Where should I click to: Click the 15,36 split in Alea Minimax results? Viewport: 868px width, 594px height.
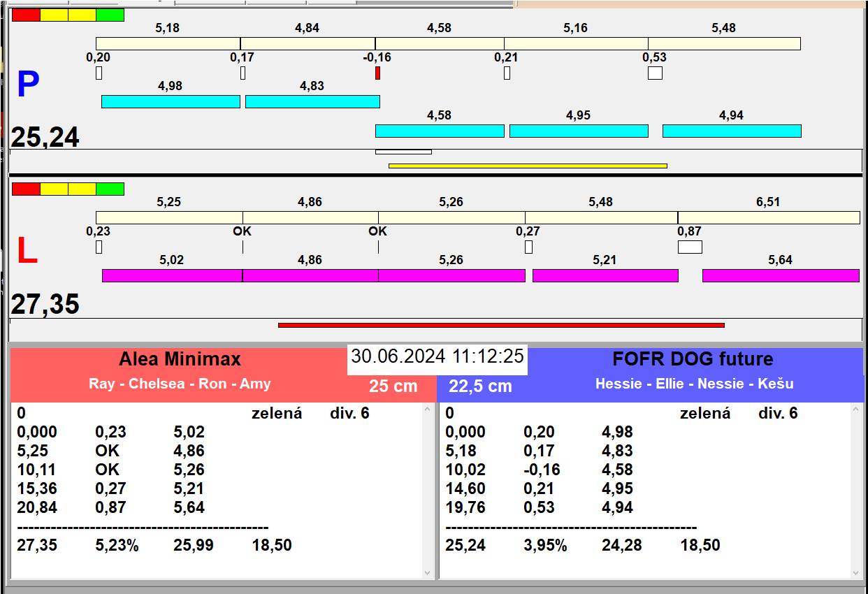[37, 488]
